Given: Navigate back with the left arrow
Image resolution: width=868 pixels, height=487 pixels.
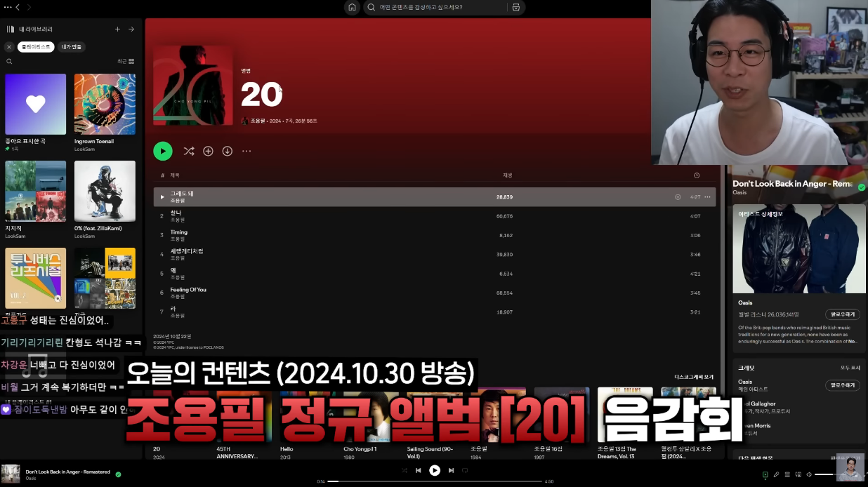Looking at the screenshot, I should pyautogui.click(x=18, y=7).
